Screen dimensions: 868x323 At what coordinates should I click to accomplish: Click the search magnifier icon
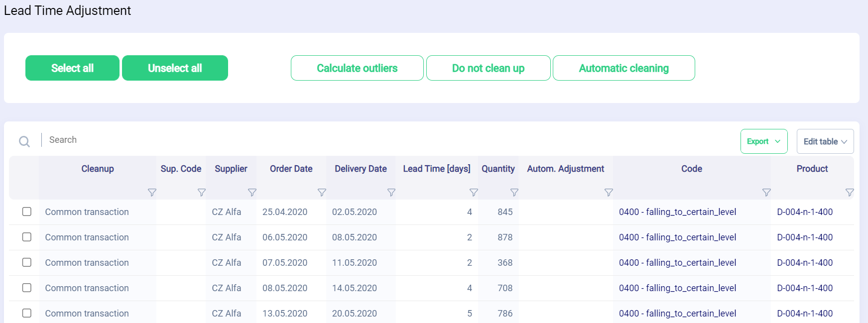point(24,142)
